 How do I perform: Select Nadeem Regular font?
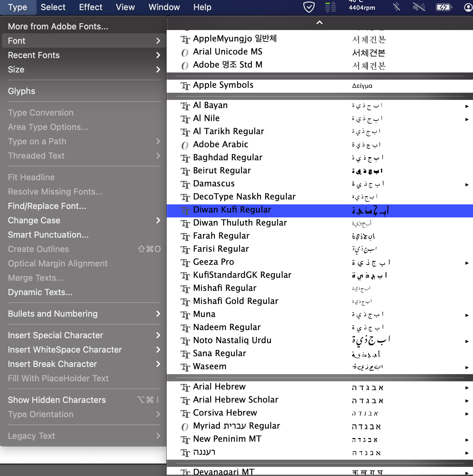click(x=320, y=328)
